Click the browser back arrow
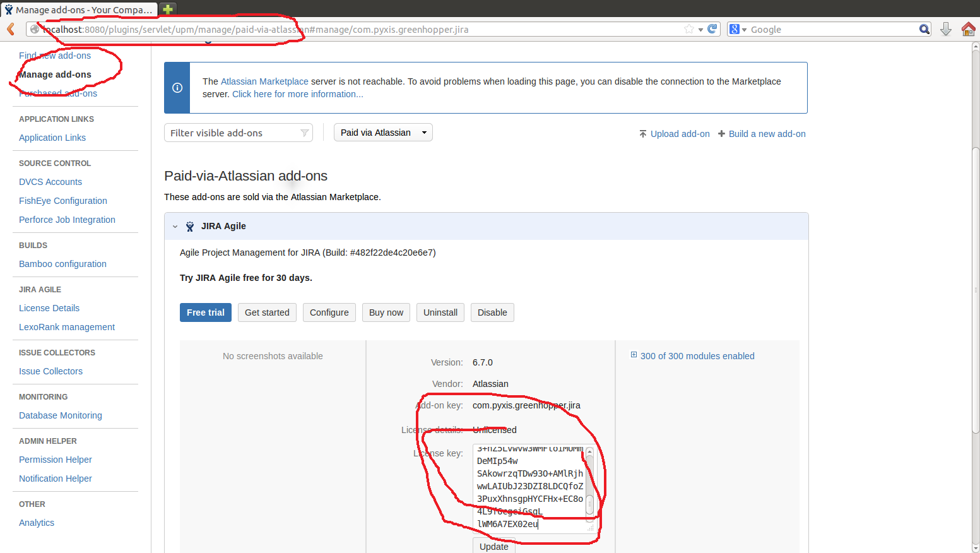This screenshot has width=980, height=553. tap(11, 29)
